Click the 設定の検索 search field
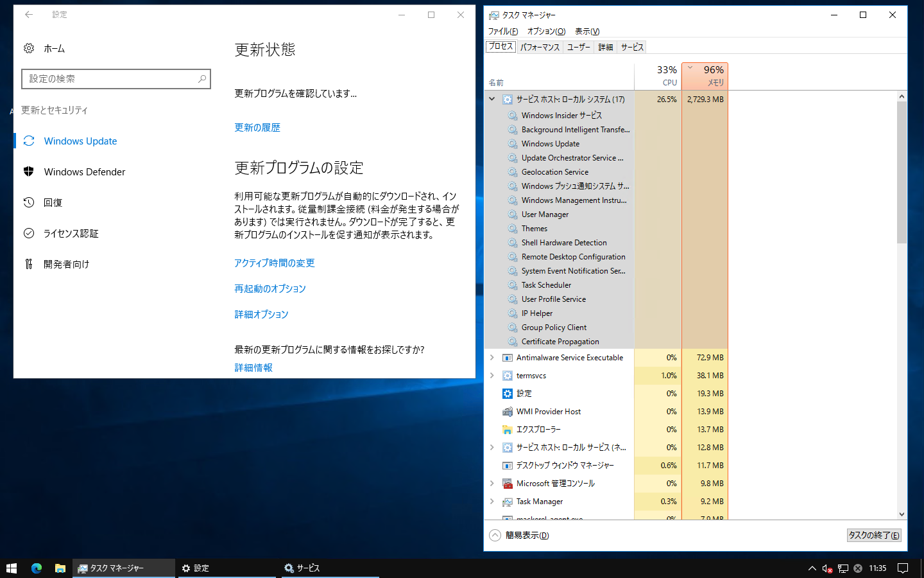 [116, 79]
